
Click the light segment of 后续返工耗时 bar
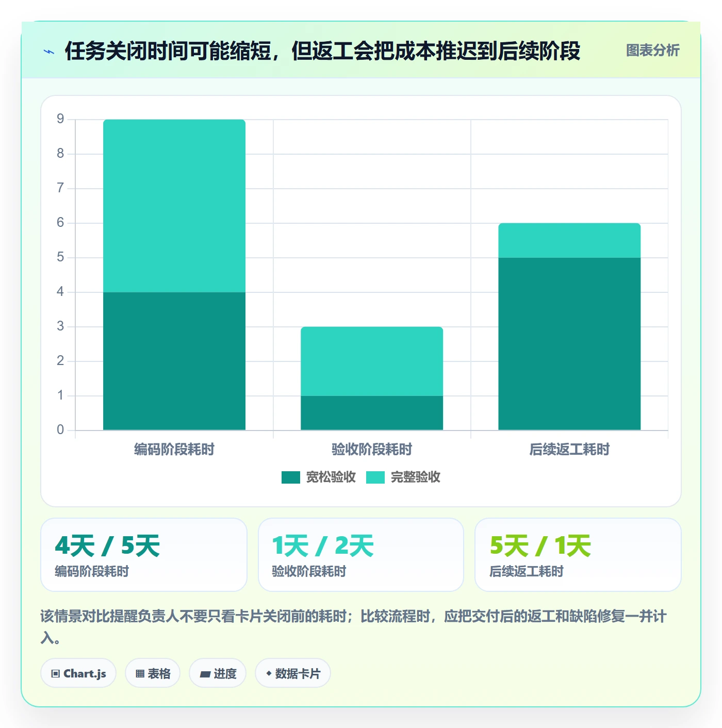tap(569, 240)
